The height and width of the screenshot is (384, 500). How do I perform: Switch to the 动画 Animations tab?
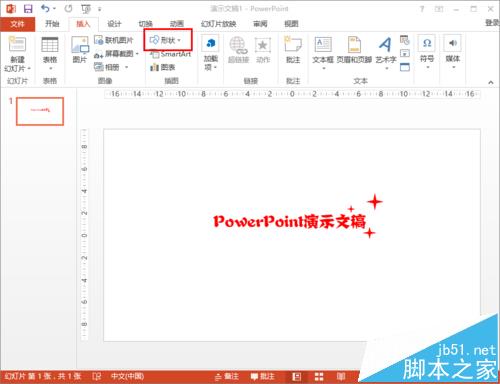(177, 24)
